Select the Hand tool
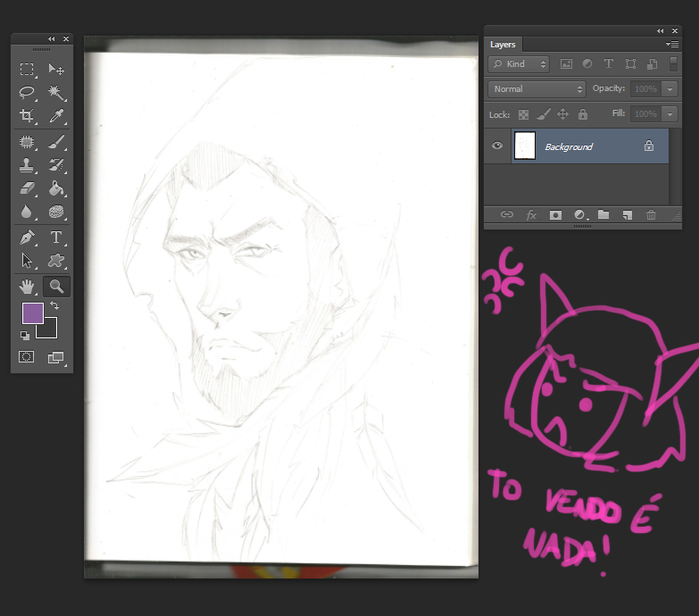 coord(27,287)
